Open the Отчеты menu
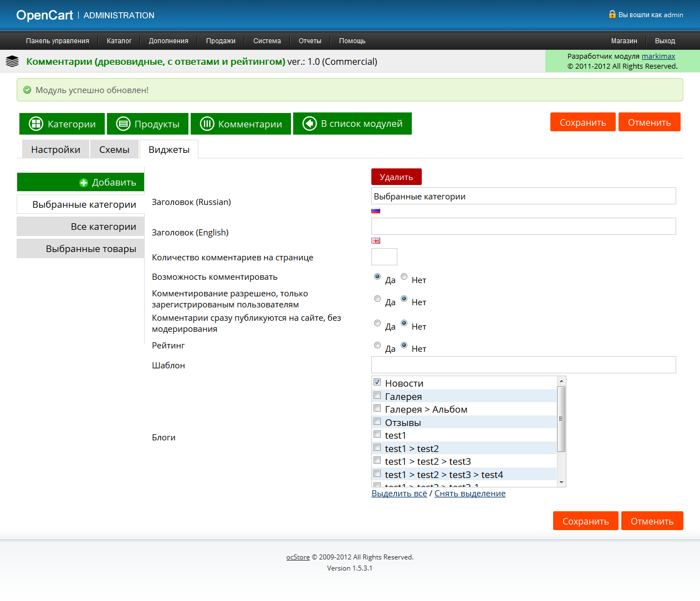Screen dimensions: 700x601 point(310,41)
